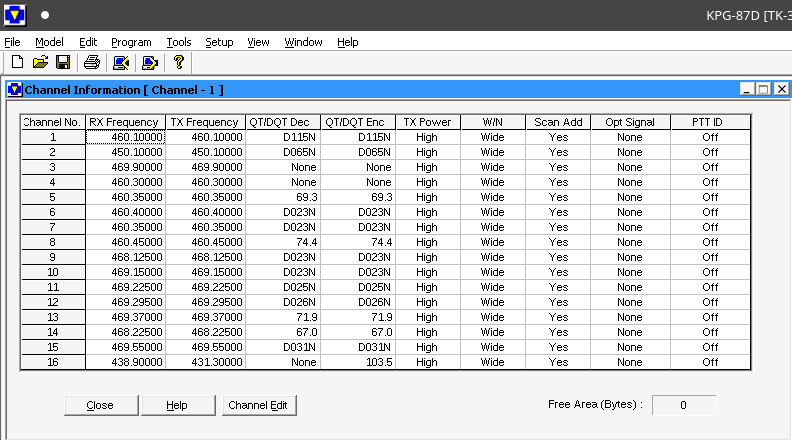Select the RX Frequency cell of channel 1
The image size is (792, 440).
125,137
